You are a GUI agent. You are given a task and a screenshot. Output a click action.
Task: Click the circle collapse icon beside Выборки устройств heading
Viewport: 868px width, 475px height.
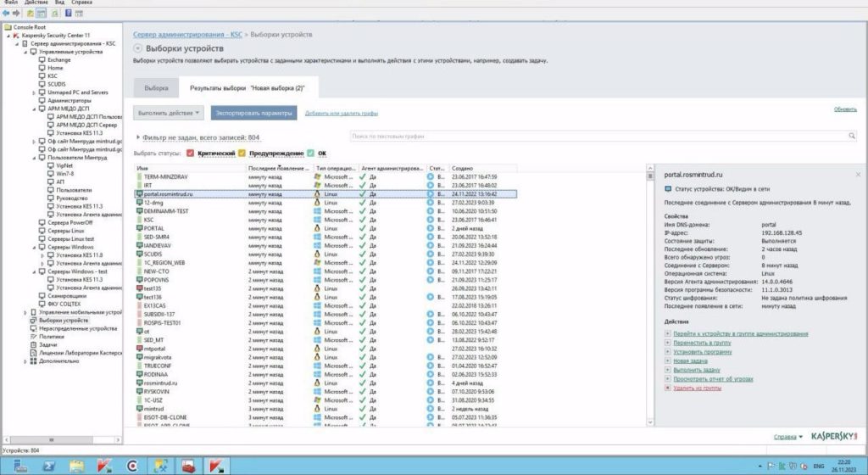click(x=138, y=49)
